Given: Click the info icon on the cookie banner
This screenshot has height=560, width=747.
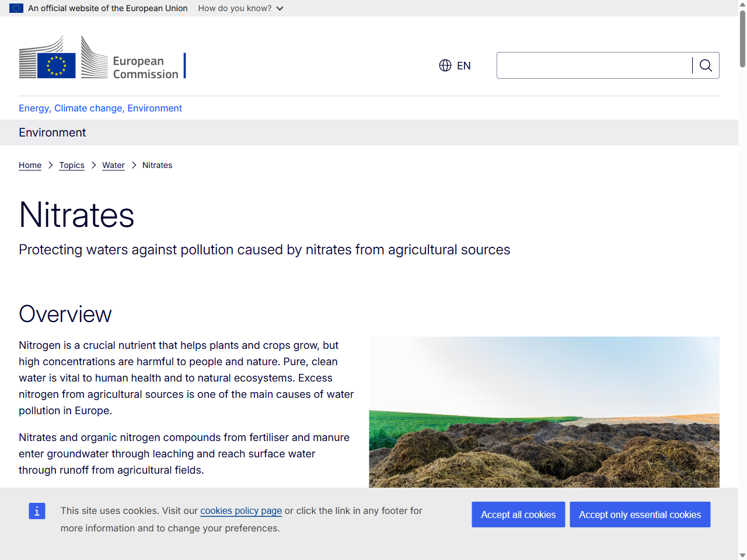Looking at the screenshot, I should click(x=37, y=510).
